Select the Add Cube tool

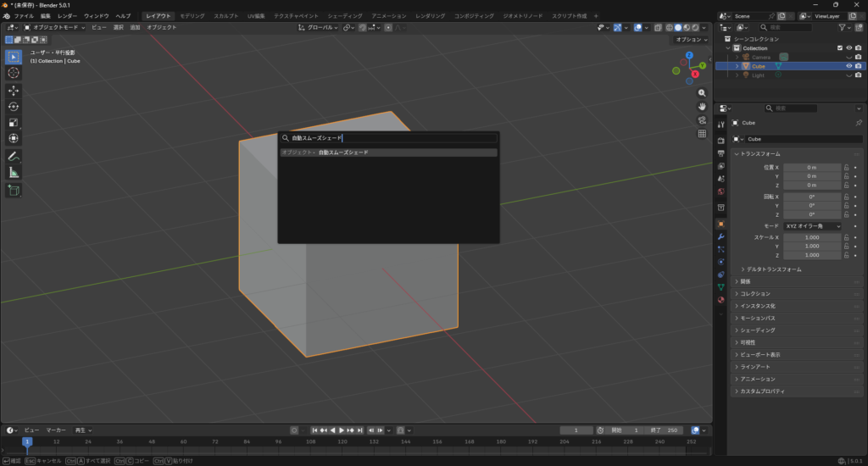click(x=14, y=191)
